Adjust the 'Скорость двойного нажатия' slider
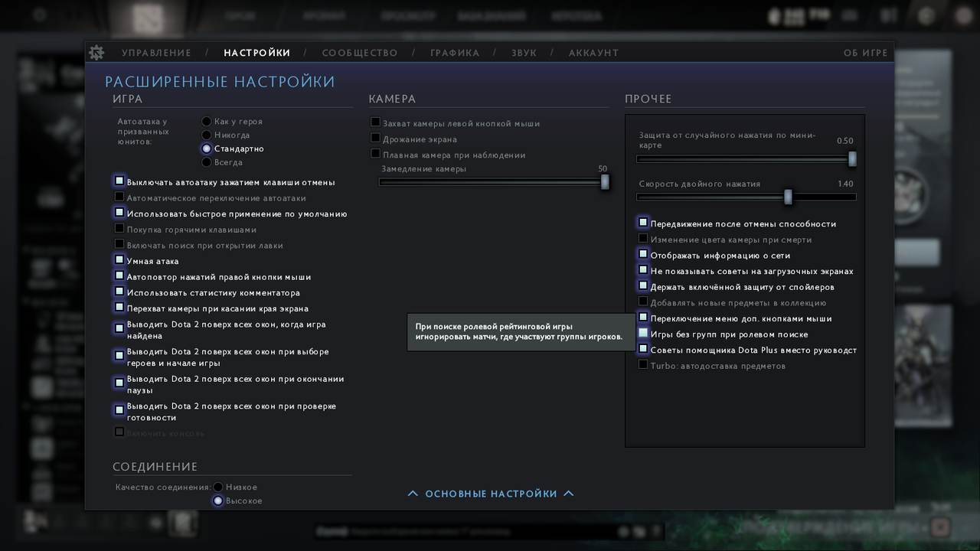The width and height of the screenshot is (980, 551). [x=746, y=197]
